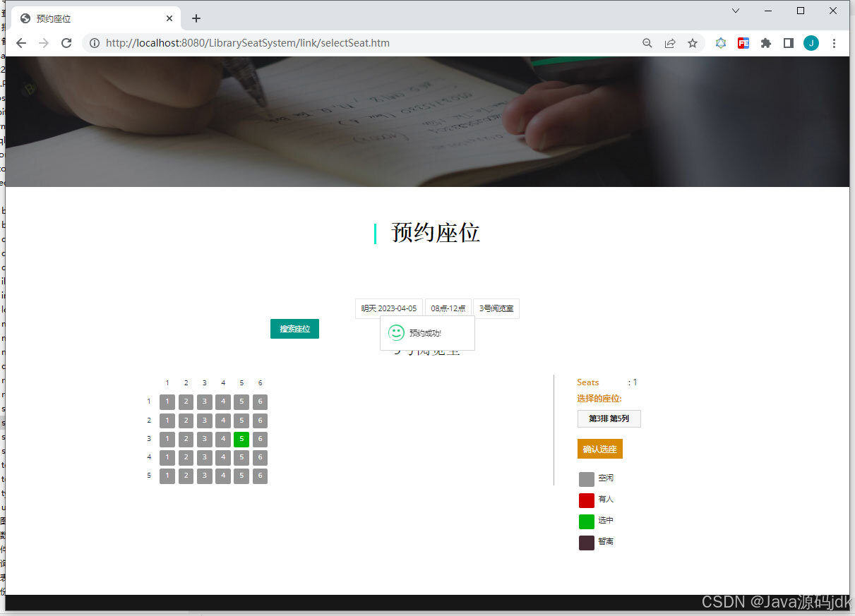
Task: Click the selected seat tag 第3排 第5列
Action: click(609, 418)
